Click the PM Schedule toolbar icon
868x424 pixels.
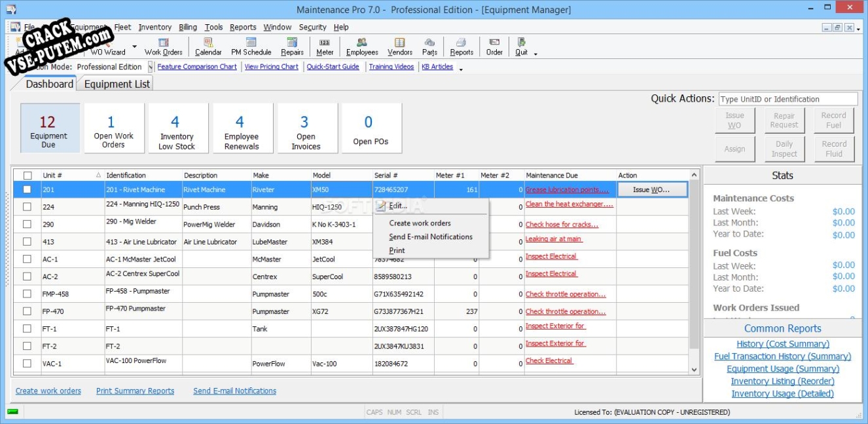pyautogui.click(x=251, y=46)
